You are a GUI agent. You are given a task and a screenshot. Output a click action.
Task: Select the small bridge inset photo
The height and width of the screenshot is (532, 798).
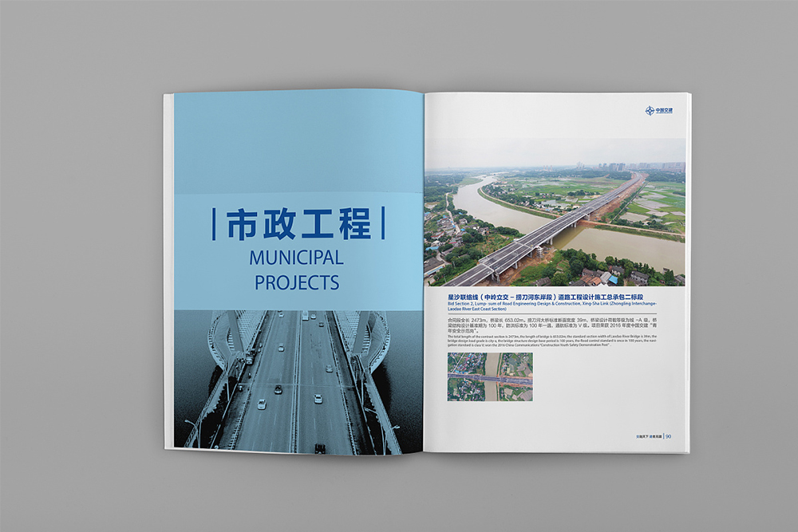491,376
